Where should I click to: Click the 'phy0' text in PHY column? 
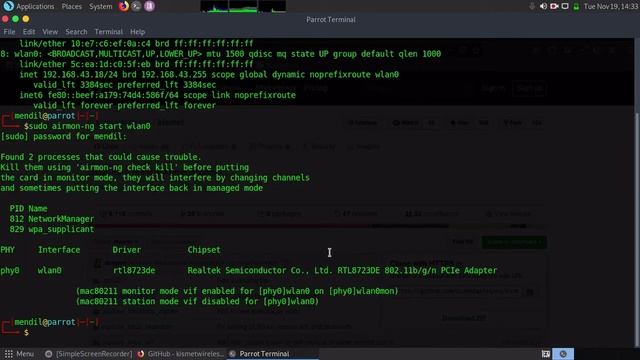click(10, 271)
